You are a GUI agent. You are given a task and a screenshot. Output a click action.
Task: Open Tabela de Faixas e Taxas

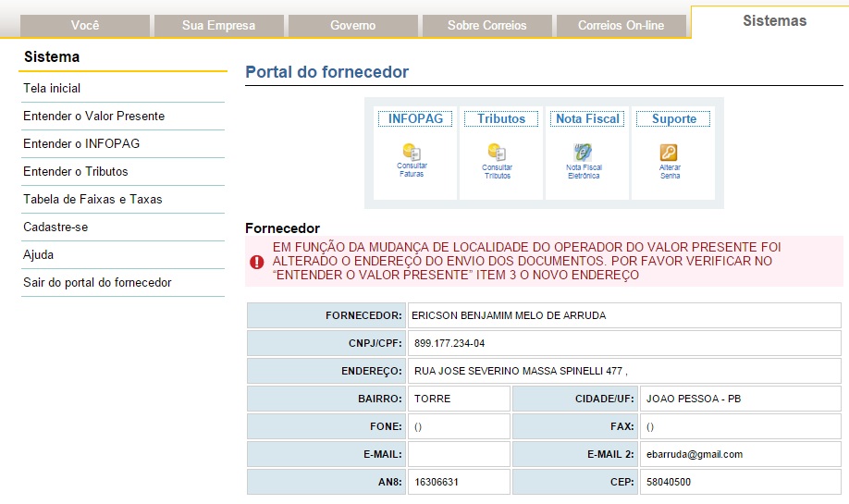tap(92, 199)
